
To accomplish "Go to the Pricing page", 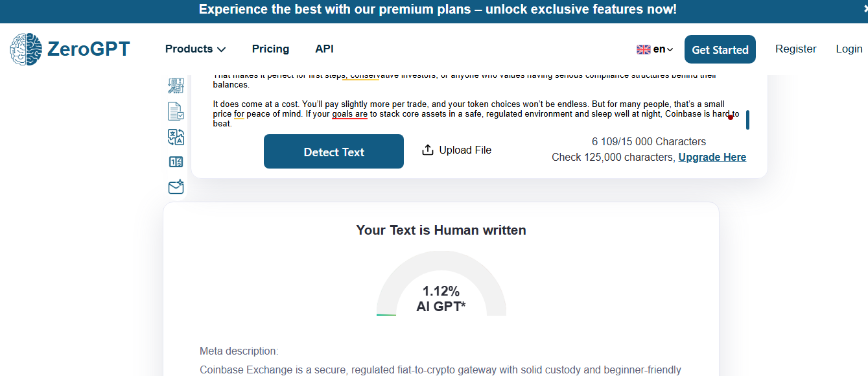I will pyautogui.click(x=270, y=49).
